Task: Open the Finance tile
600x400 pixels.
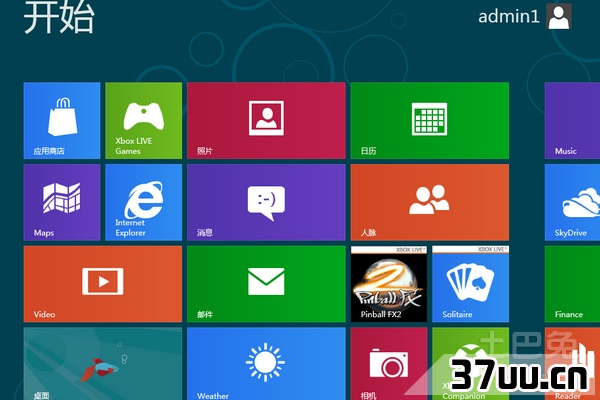Action: 572,284
